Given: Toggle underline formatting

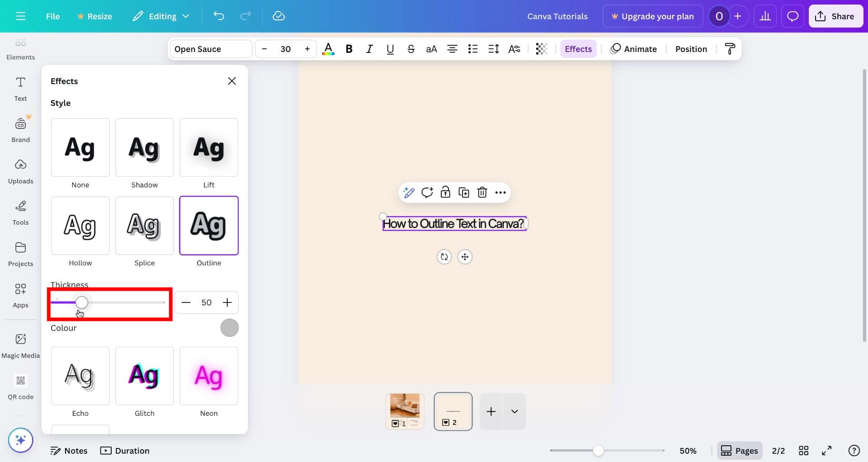Looking at the screenshot, I should [x=390, y=49].
